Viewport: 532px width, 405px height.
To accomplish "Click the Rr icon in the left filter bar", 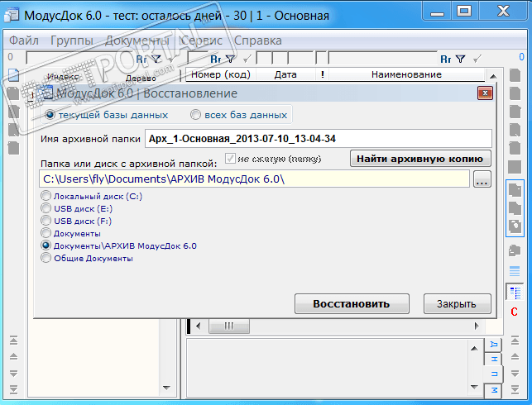I will [141, 60].
